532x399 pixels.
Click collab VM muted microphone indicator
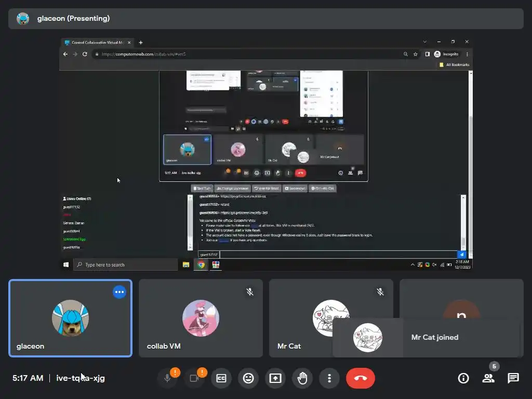250,292
